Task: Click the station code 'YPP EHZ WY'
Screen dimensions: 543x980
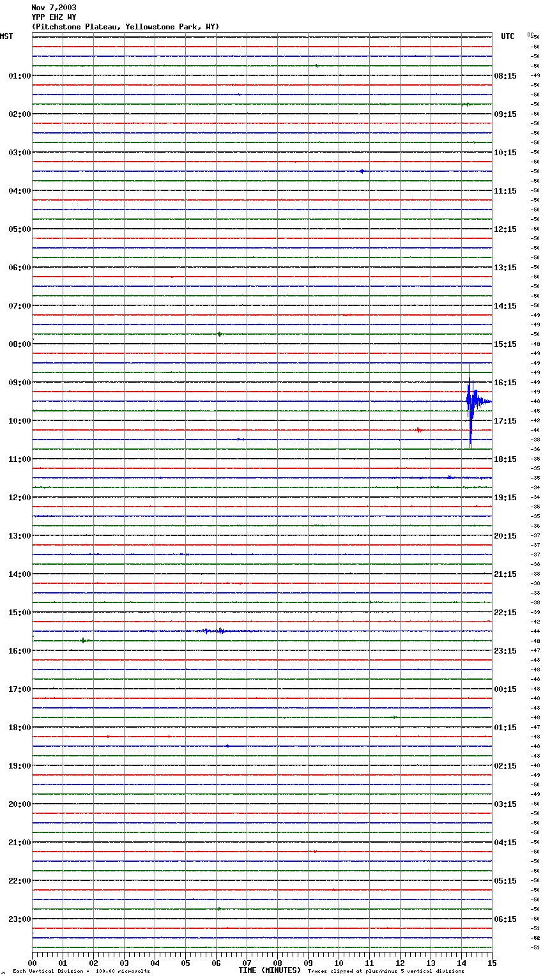Action: [54, 17]
